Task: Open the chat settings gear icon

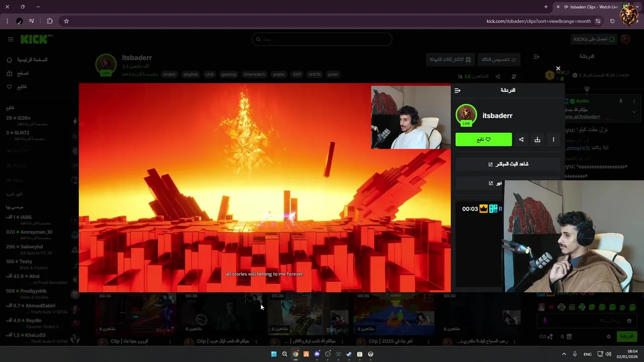Action: coord(609,336)
